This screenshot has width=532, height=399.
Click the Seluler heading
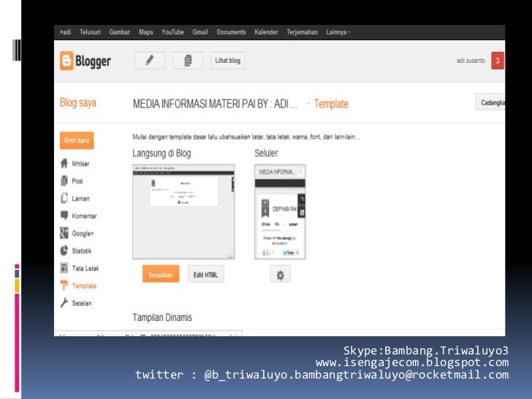coord(266,153)
